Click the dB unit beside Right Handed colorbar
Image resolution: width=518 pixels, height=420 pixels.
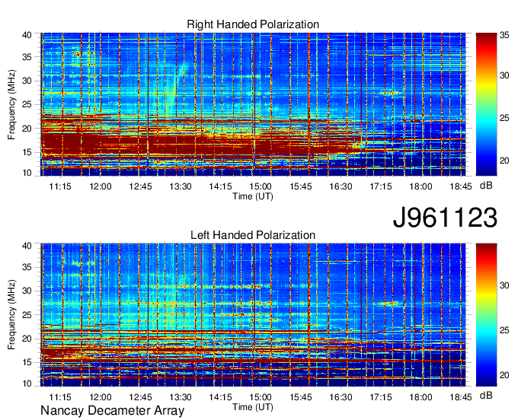(x=486, y=186)
